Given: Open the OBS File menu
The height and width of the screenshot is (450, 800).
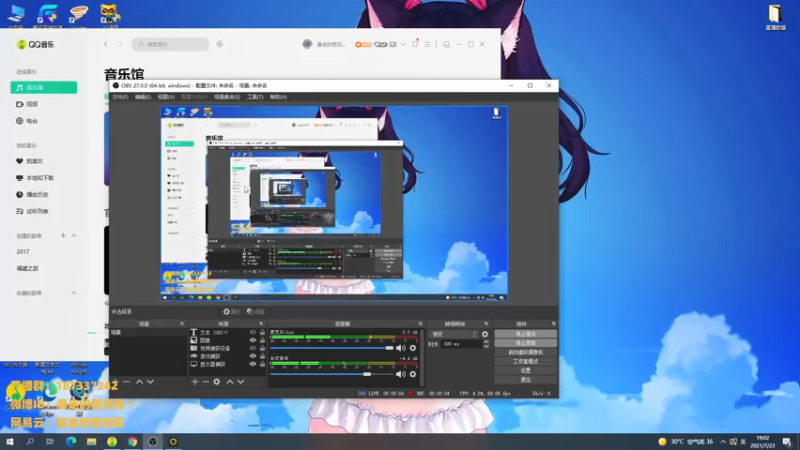Looking at the screenshot, I should click(x=120, y=97).
